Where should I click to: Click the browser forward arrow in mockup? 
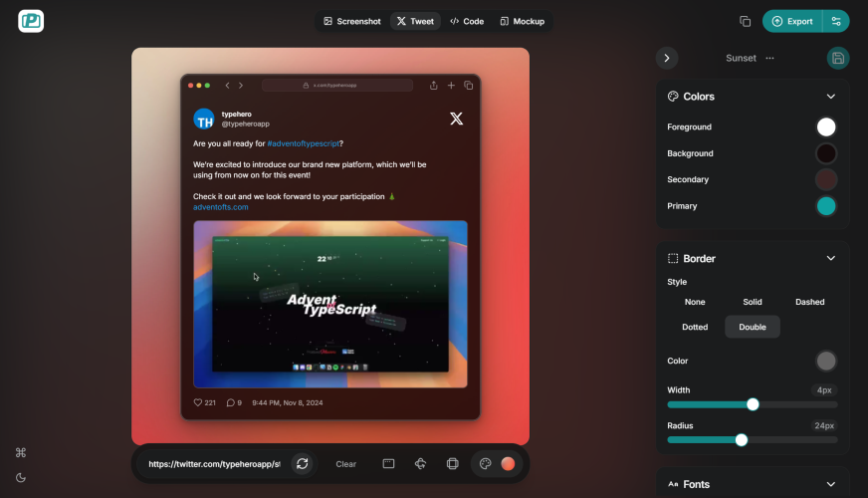pos(241,86)
